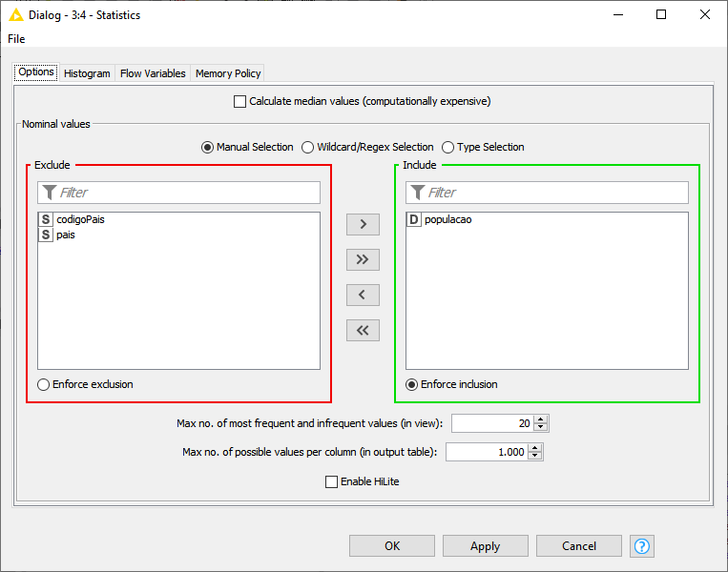Viewport: 728px width, 572px height.
Task: Switch to the Histogram tab
Action: (x=87, y=73)
